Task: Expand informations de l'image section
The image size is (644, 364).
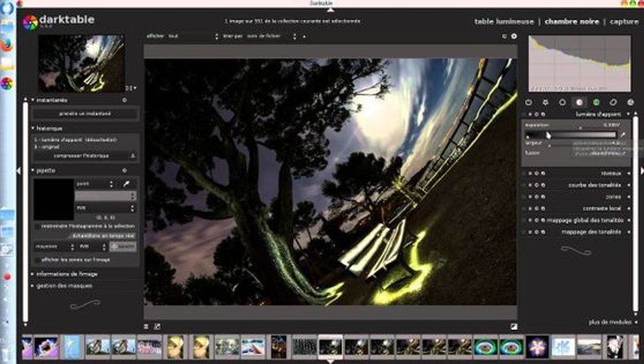Action: [33, 274]
